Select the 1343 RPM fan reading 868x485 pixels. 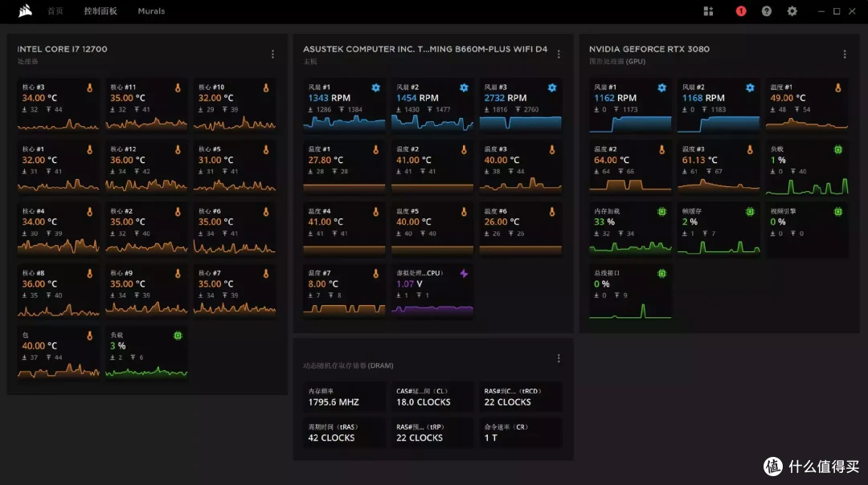click(x=329, y=98)
